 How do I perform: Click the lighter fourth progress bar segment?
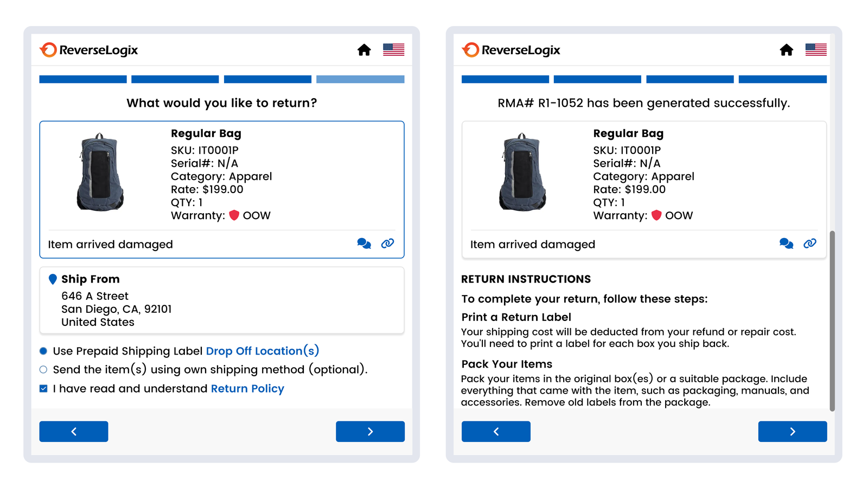[360, 79]
